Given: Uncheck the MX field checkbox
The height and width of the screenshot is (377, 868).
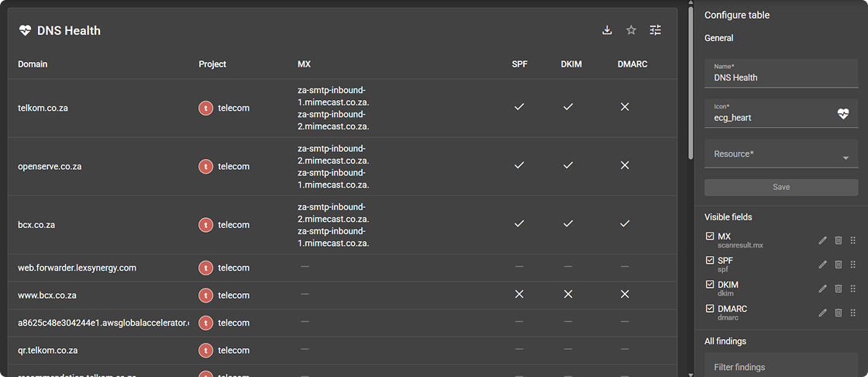Looking at the screenshot, I should 710,236.
